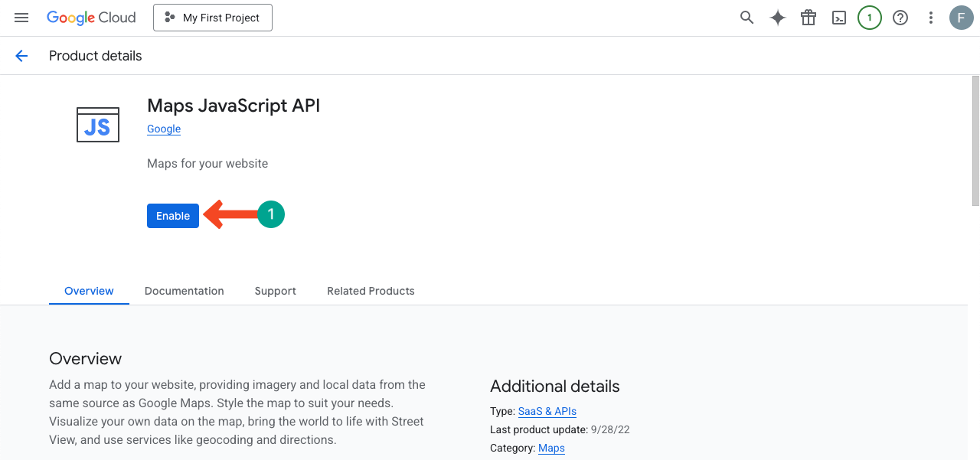Click the search magnifier icon

coord(746,18)
